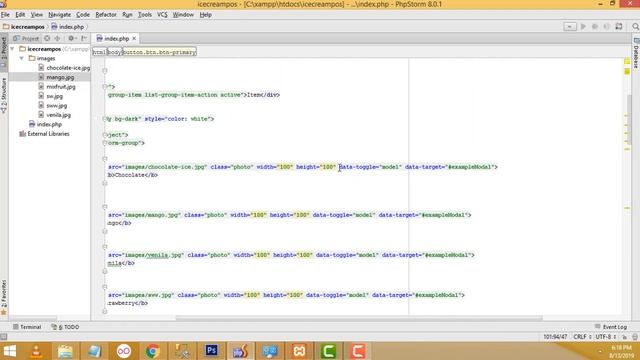Click the Run play icon
640x360 pixels.
(x=583, y=27)
